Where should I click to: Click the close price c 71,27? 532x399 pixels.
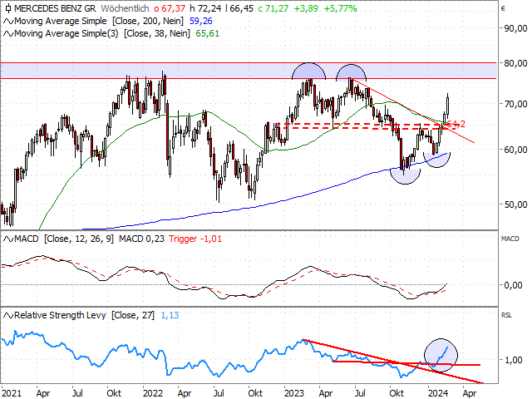pyautogui.click(x=273, y=8)
